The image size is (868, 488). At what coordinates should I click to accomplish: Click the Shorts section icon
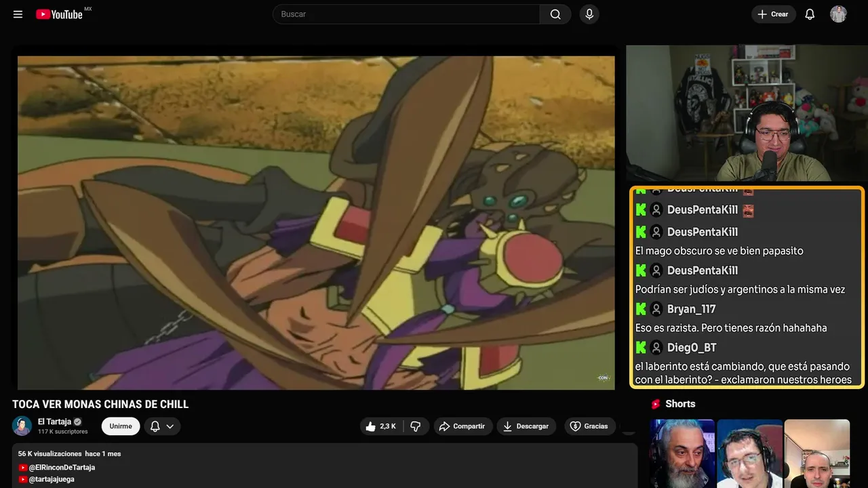(656, 404)
